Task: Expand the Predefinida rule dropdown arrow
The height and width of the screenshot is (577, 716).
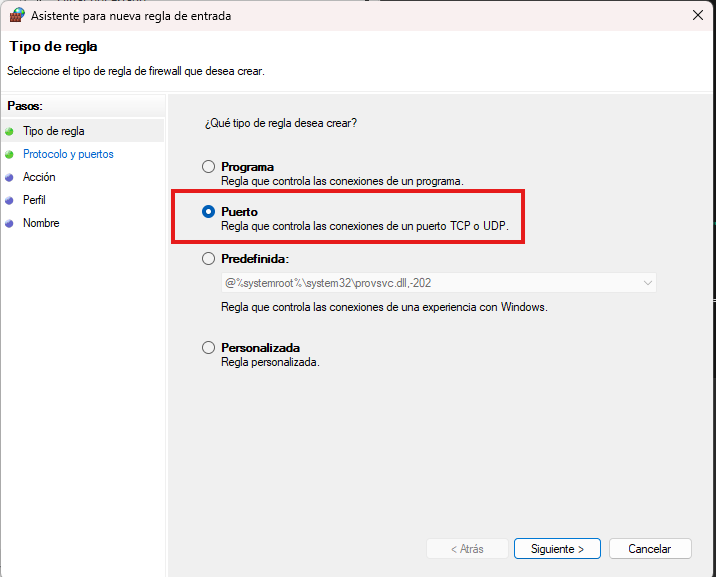Action: click(x=647, y=283)
